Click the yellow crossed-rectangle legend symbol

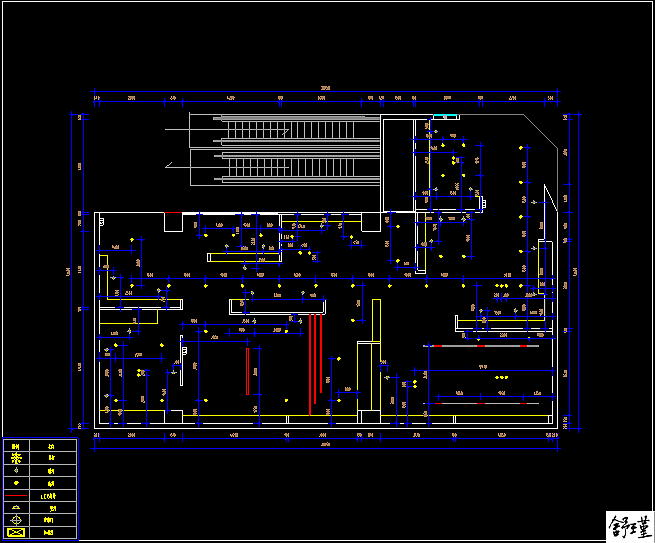click(16, 533)
